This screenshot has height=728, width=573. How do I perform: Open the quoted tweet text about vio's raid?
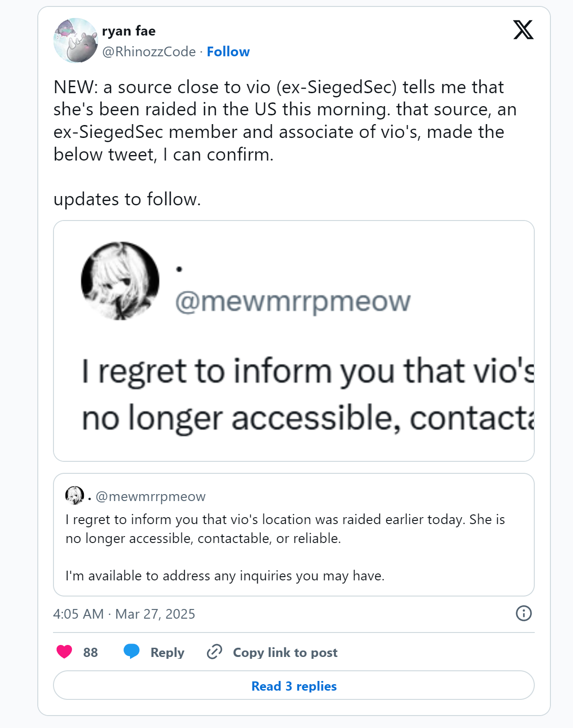285,529
